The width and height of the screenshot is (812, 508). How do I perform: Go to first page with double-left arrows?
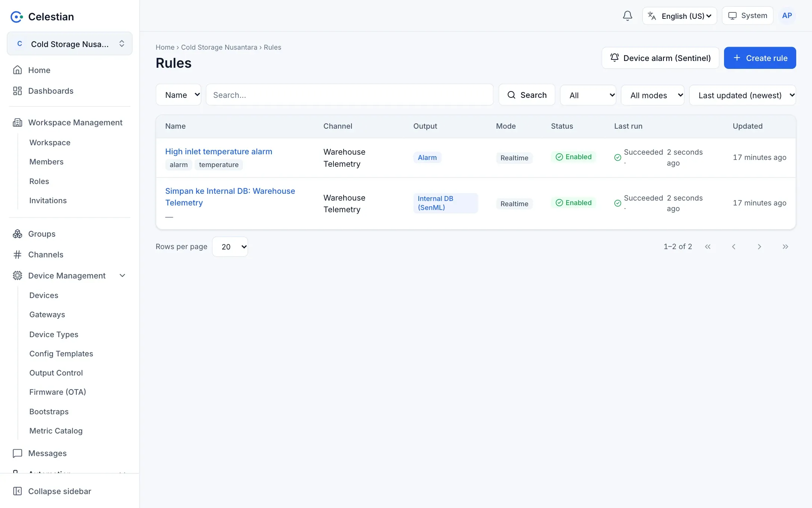[x=708, y=247]
